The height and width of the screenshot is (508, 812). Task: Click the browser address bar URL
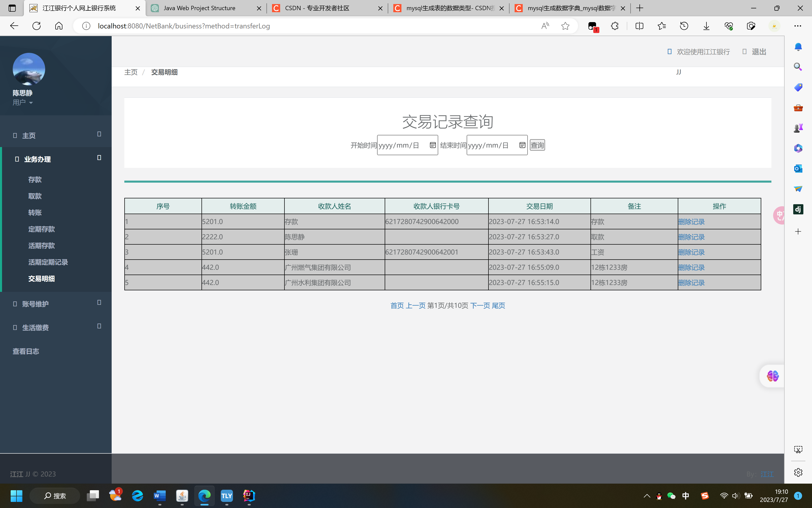tap(184, 26)
